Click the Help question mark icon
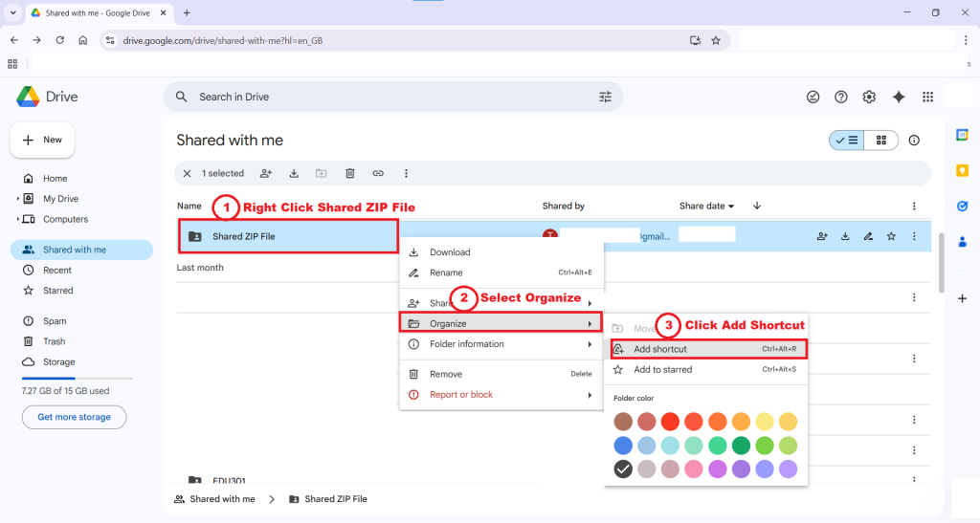This screenshot has width=980, height=523. pos(841,97)
